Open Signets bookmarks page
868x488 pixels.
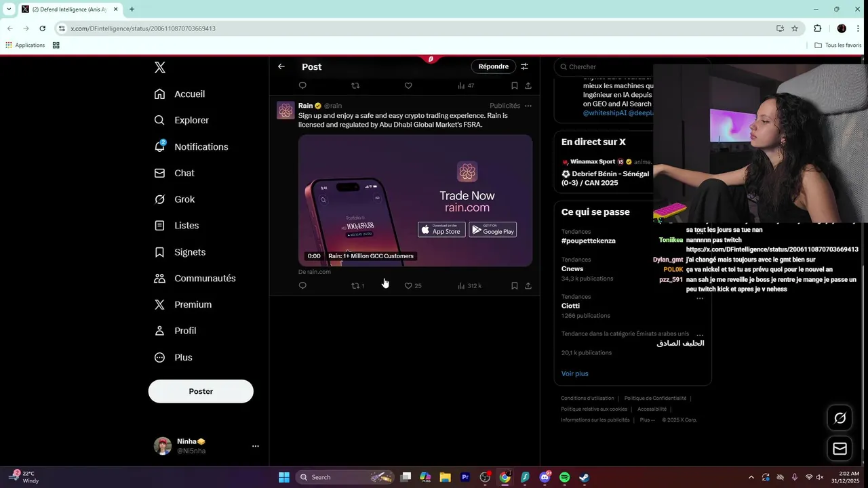click(x=180, y=252)
